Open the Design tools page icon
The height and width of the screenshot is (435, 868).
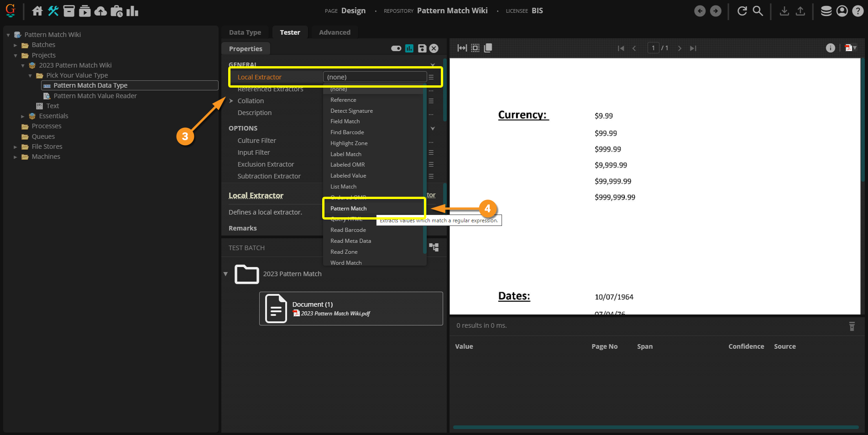[x=53, y=11]
